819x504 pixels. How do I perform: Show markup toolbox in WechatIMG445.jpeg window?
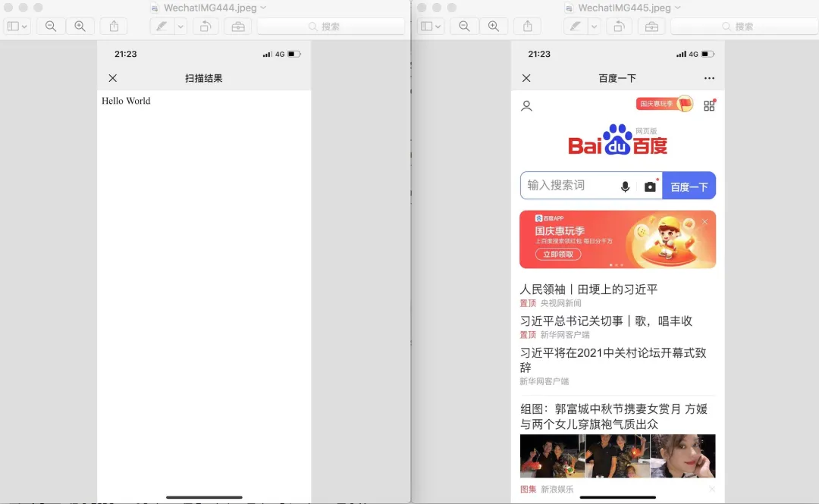click(x=652, y=26)
